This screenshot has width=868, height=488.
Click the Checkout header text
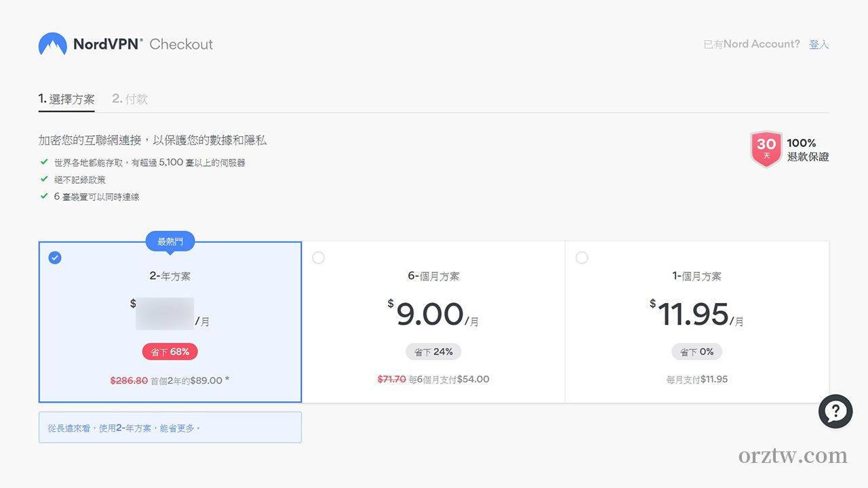click(x=181, y=44)
